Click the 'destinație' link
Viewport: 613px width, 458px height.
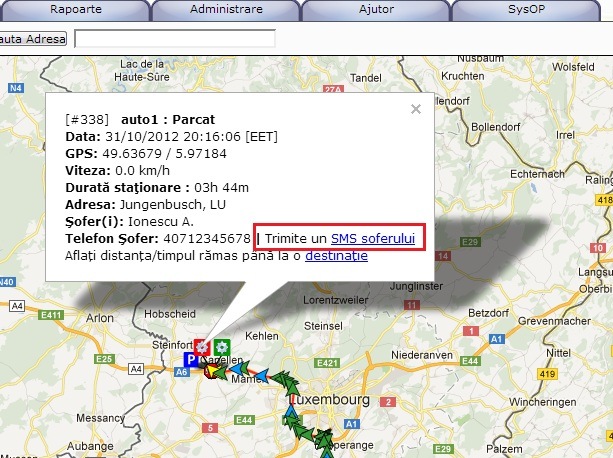pyautogui.click(x=336, y=256)
